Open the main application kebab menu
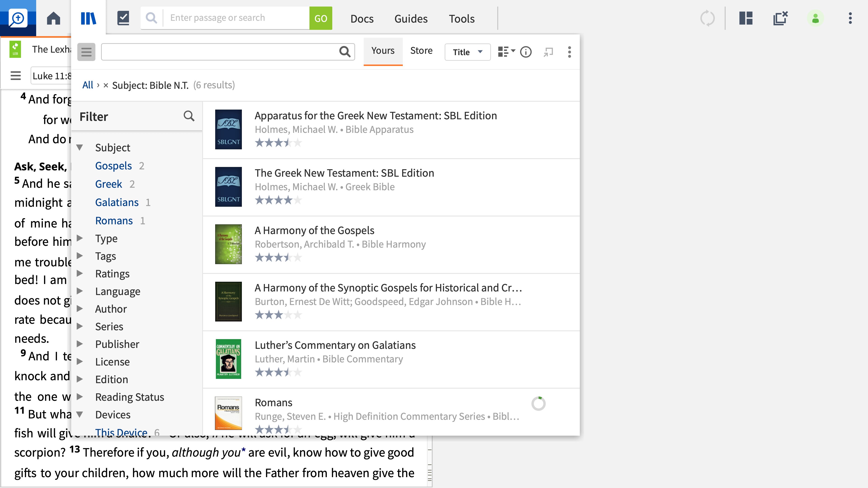Image resolution: width=868 pixels, height=488 pixels. point(850,18)
